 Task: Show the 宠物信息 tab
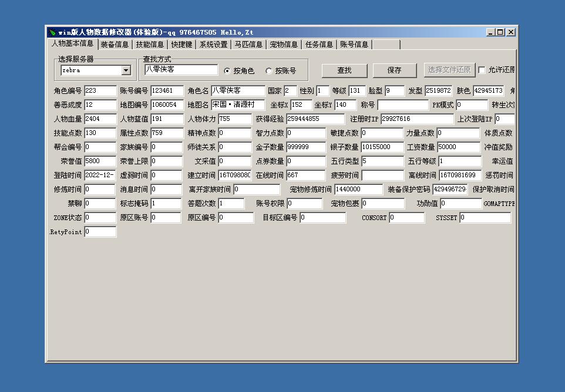pyautogui.click(x=284, y=44)
